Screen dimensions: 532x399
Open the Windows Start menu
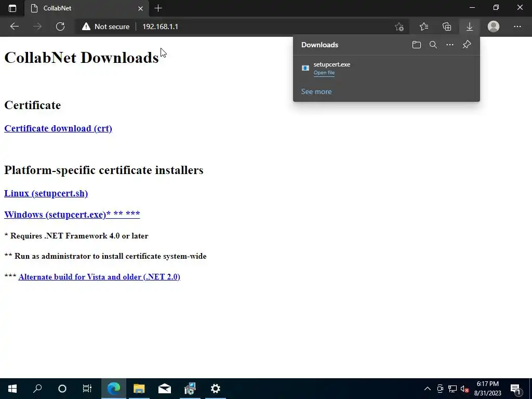click(x=12, y=389)
